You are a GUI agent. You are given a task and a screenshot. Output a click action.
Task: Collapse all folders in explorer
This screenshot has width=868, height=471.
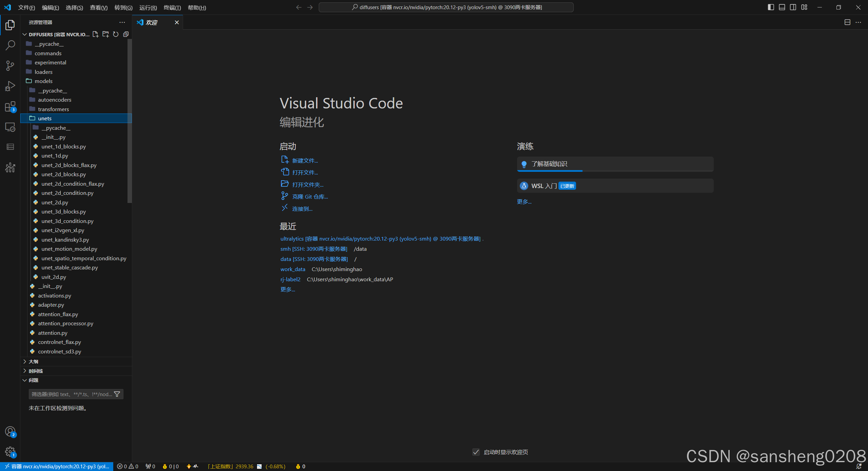pyautogui.click(x=126, y=34)
